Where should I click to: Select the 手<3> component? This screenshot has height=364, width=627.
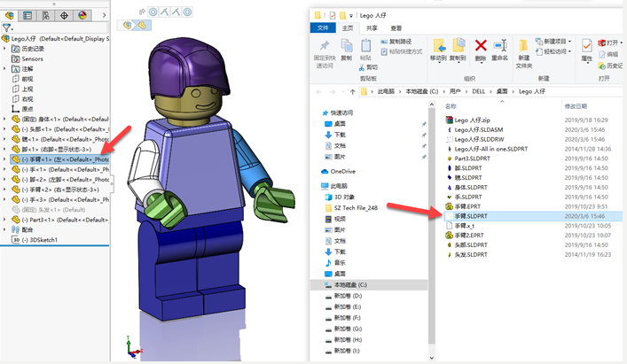[x=60, y=199]
